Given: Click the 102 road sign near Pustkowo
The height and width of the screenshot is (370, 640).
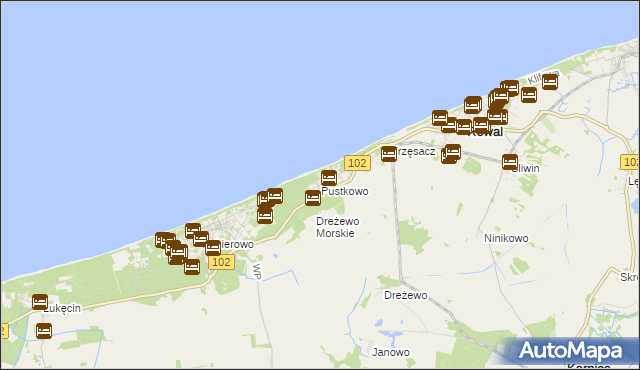Looking at the screenshot, I should click(x=357, y=163).
